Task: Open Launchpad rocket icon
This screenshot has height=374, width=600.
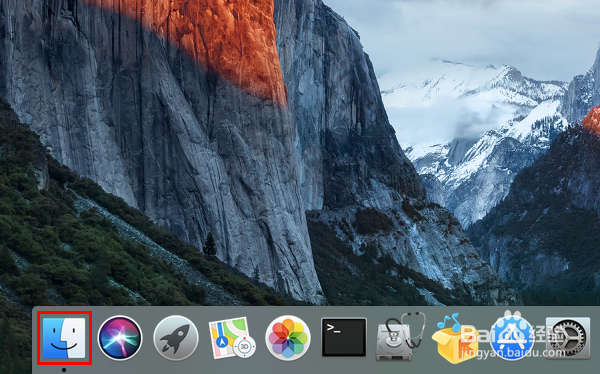Action: (176, 338)
